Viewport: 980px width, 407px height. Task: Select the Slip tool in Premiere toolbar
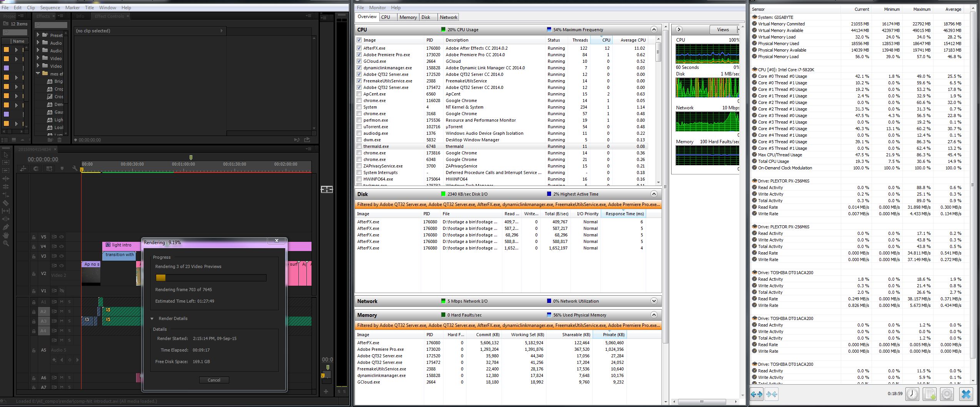tap(6, 211)
